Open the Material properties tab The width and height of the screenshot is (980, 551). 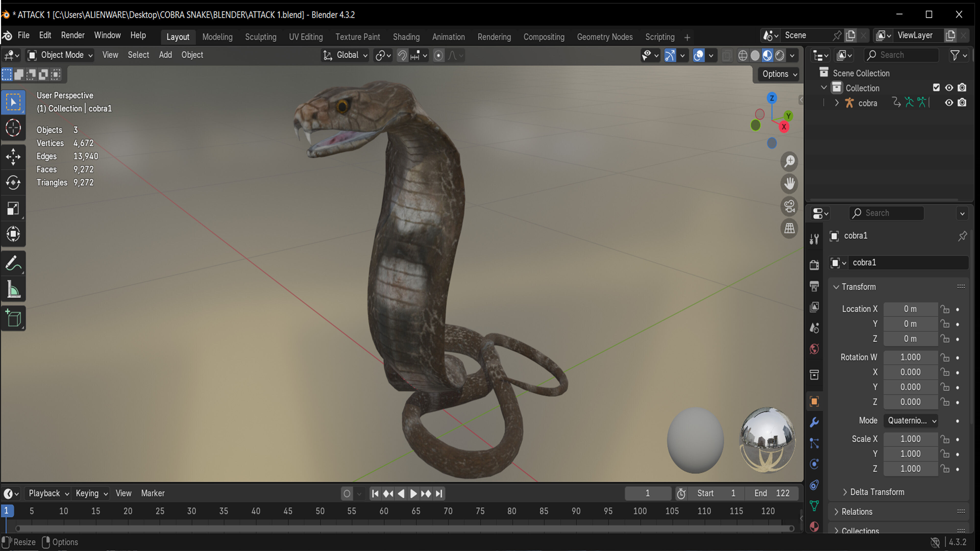[814, 527]
